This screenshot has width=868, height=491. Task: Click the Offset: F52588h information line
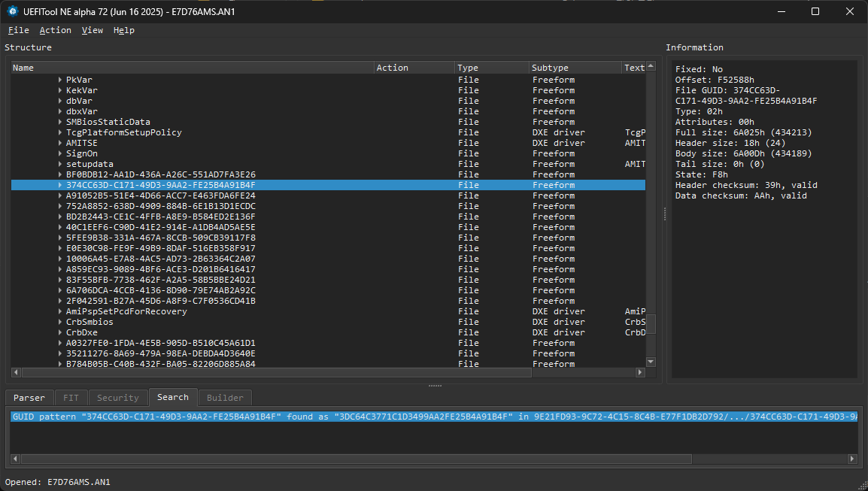[x=715, y=80]
